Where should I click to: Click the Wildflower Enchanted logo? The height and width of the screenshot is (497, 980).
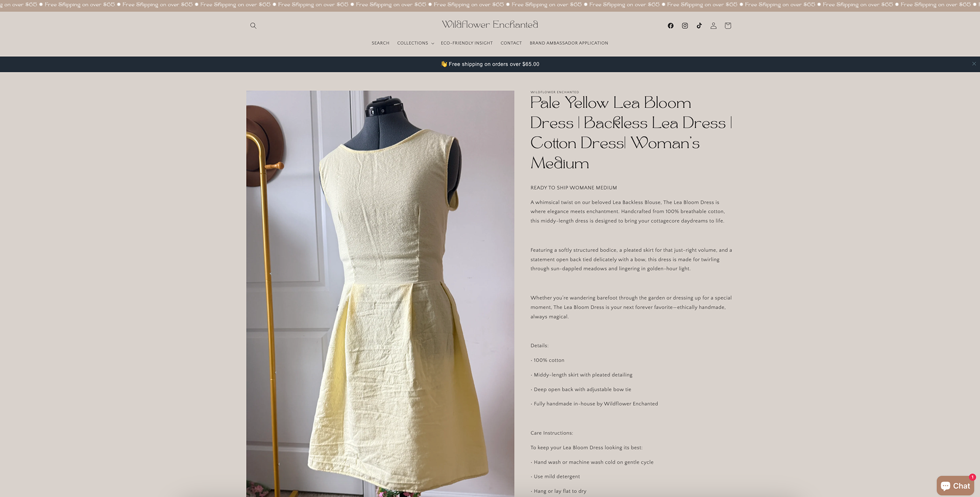pyautogui.click(x=490, y=24)
